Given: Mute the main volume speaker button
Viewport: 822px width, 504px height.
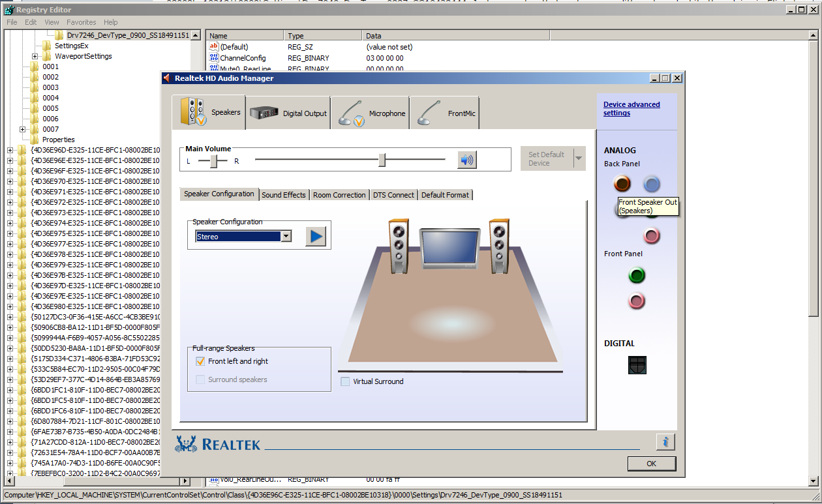Looking at the screenshot, I should coord(466,160).
